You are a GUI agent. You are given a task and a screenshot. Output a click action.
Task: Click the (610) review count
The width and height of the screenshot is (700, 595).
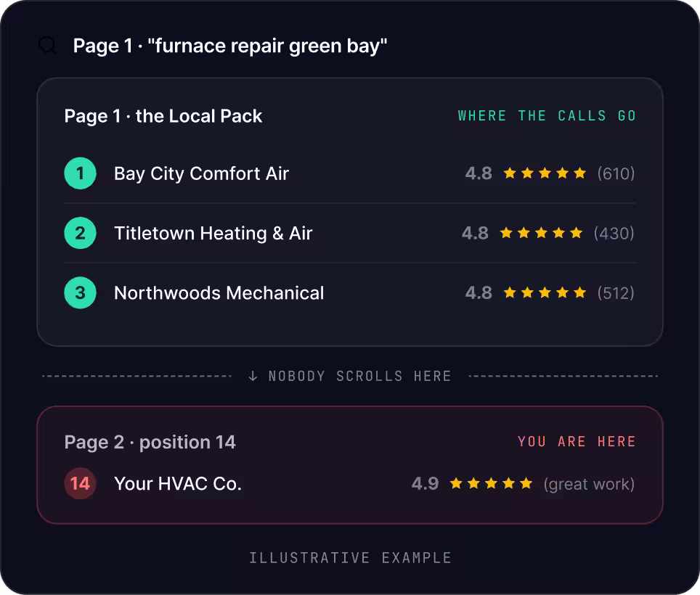[616, 173]
